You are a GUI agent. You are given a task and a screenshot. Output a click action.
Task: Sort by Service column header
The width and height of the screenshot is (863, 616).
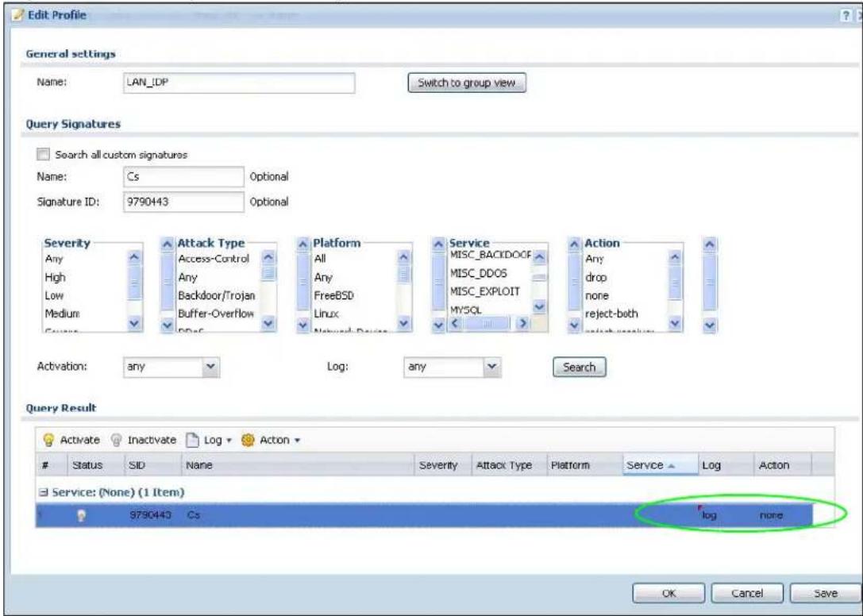coord(660,466)
